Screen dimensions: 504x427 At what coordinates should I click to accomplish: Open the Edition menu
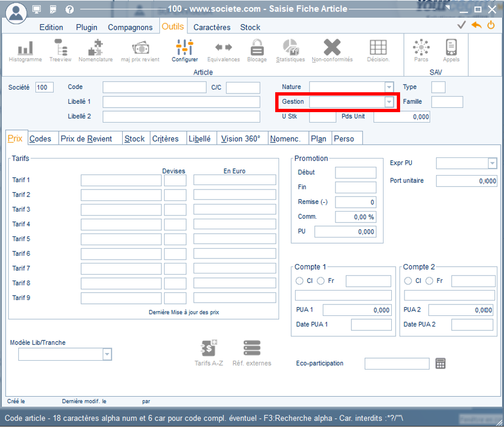pos(51,27)
